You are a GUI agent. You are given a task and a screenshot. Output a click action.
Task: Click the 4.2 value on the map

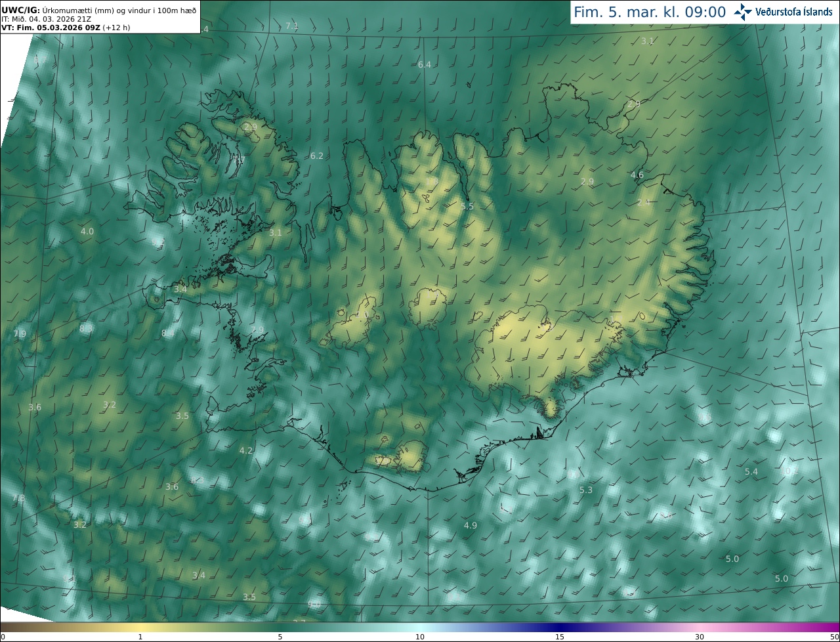[246, 450]
